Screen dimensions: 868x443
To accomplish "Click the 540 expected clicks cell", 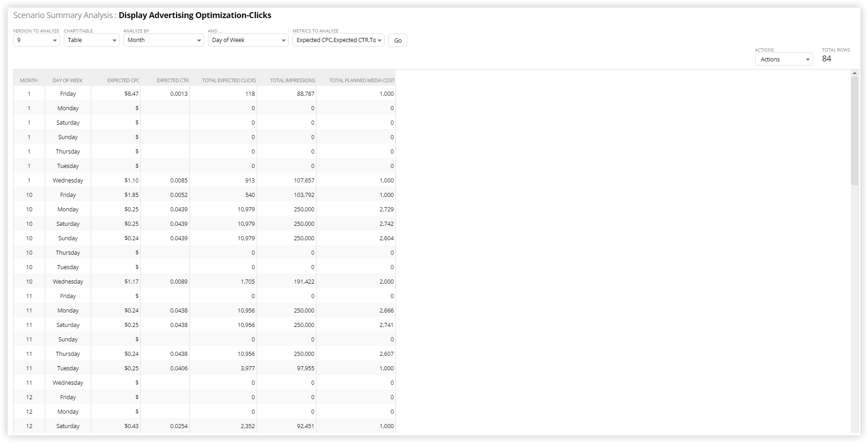I will click(x=223, y=195).
